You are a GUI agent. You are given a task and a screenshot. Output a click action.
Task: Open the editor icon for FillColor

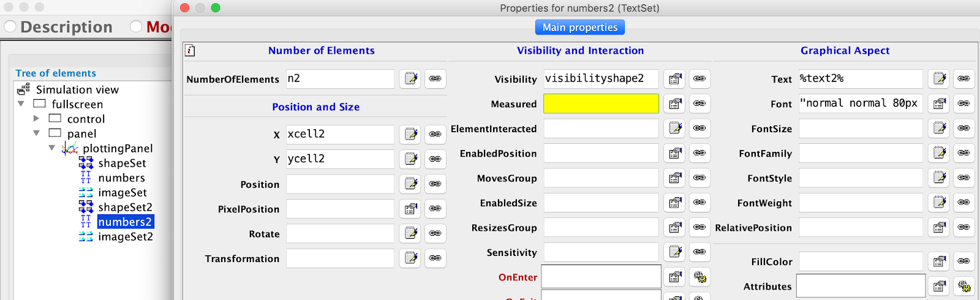coord(939,262)
